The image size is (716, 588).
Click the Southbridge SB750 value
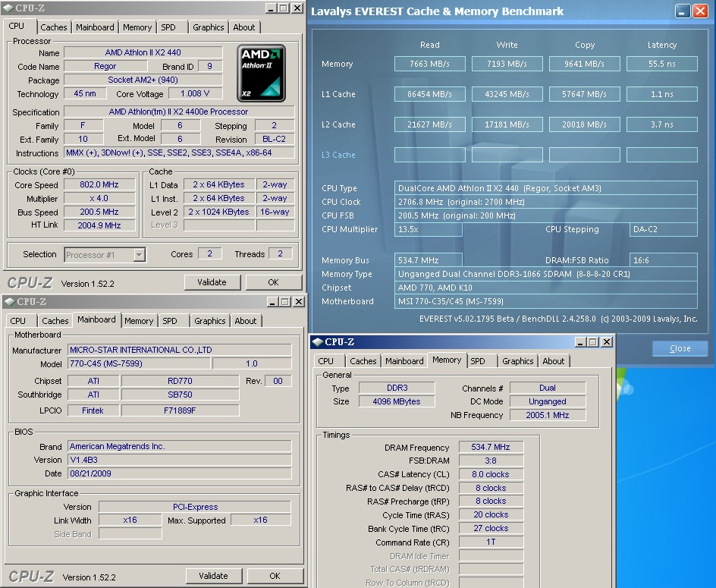point(180,395)
